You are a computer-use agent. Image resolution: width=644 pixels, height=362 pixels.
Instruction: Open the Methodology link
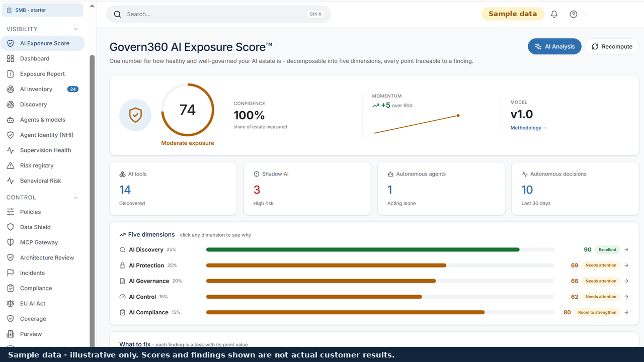click(528, 128)
